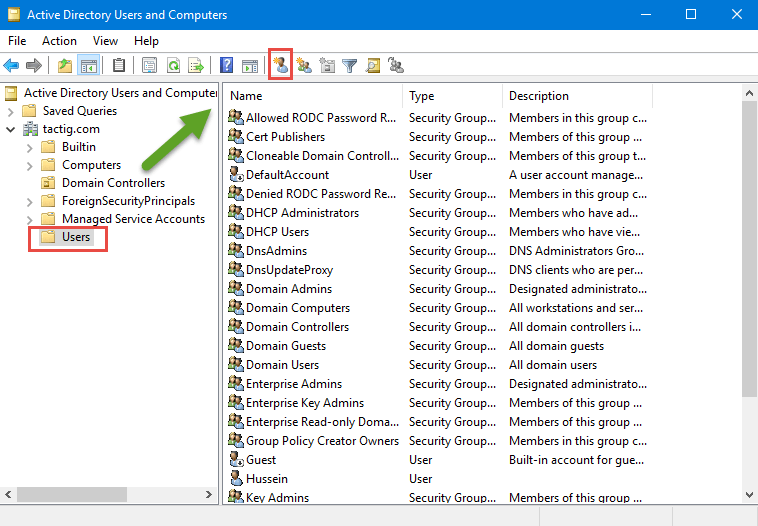Select the DnsUpdateProxy row
758x526 pixels.
[437, 270]
